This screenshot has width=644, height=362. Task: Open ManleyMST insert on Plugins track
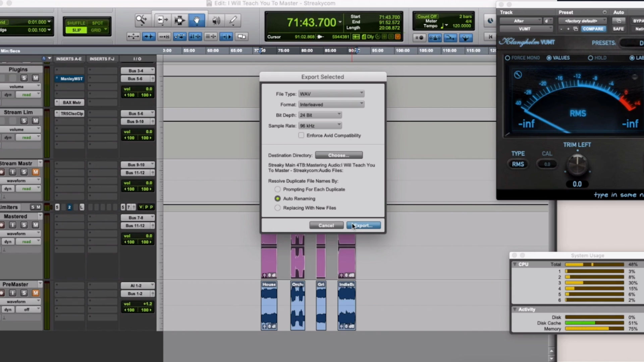69,79
